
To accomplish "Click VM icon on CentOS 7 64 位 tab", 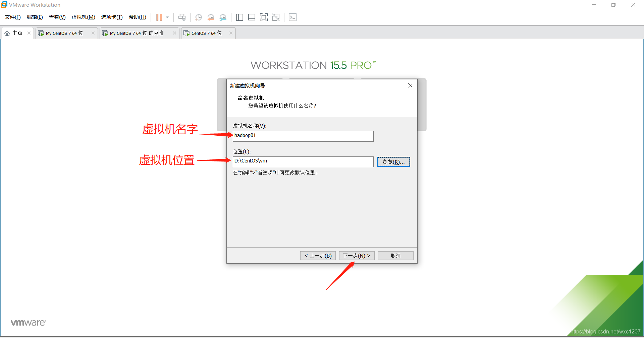I will tap(186, 33).
